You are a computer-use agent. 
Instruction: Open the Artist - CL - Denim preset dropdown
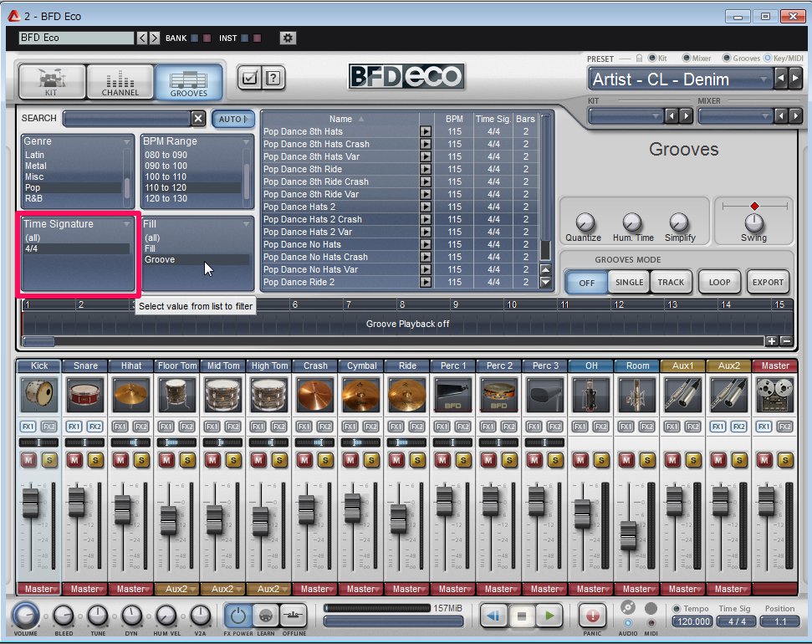[679, 79]
